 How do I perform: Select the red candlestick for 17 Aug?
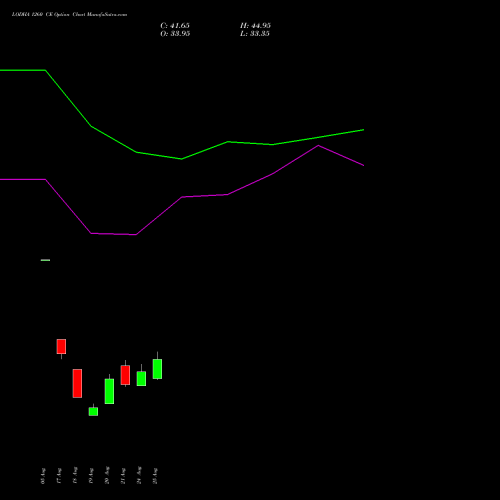click(x=61, y=347)
